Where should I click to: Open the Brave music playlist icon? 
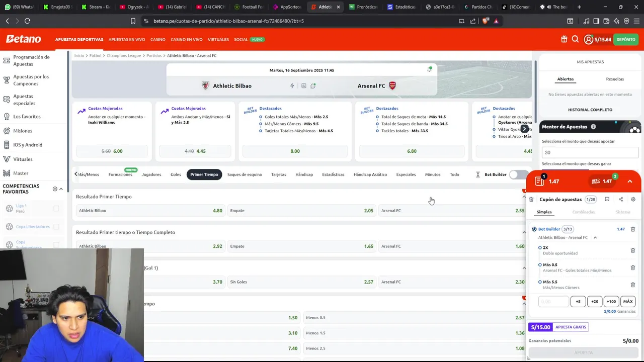(586, 21)
